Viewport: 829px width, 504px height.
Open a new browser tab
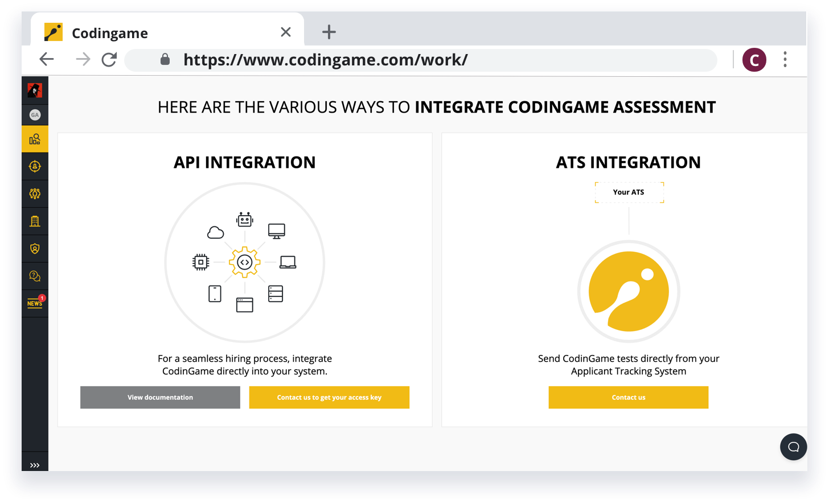pos(329,32)
